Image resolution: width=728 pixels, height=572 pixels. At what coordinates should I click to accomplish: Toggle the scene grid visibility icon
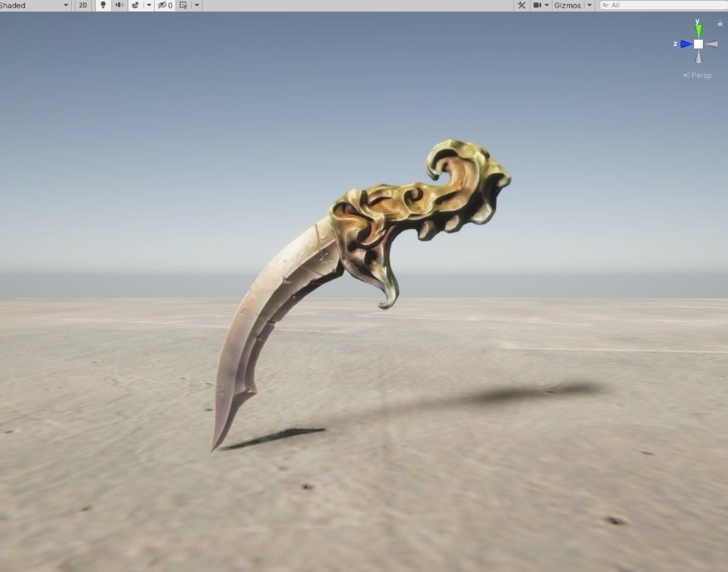[183, 6]
